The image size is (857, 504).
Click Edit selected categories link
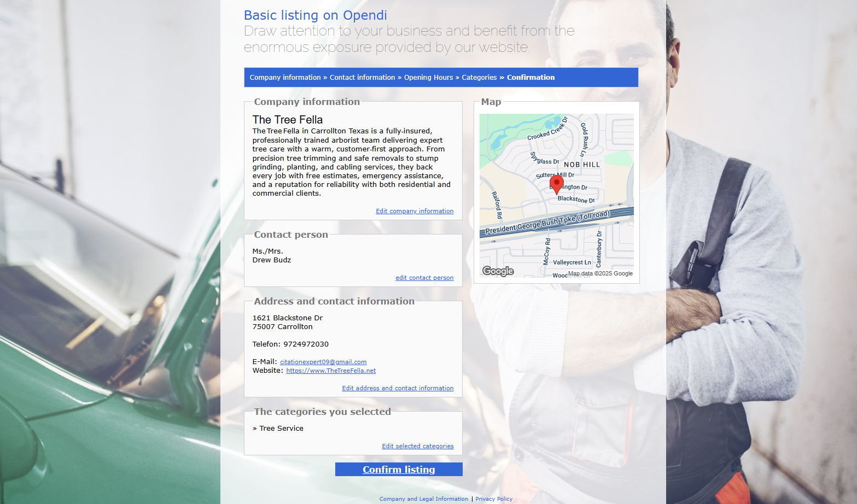point(418,446)
